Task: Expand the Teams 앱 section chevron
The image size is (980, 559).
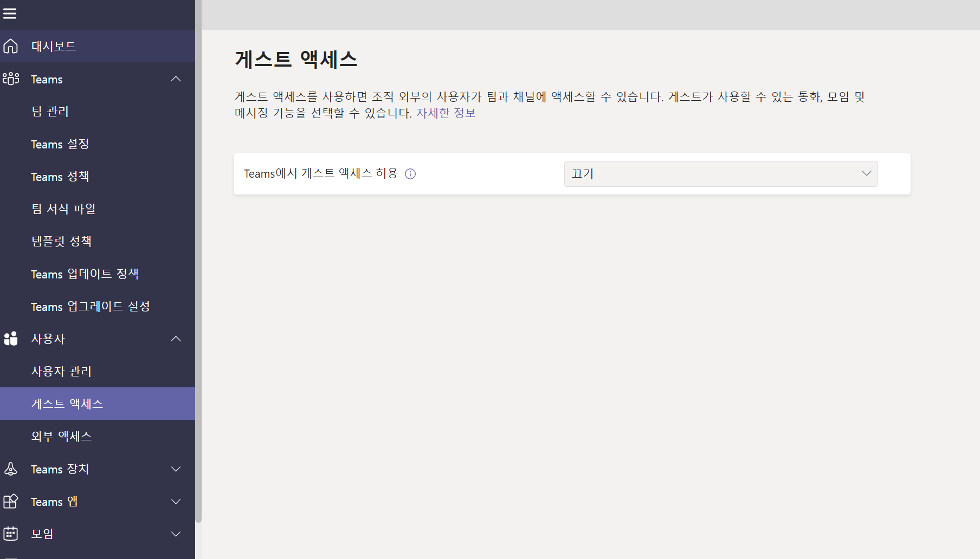Action: click(176, 502)
